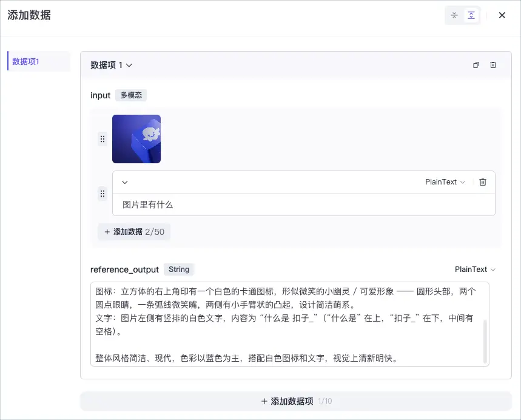Click 添加数据项 1/10 button
The width and height of the screenshot is (521, 420).
tap(296, 401)
